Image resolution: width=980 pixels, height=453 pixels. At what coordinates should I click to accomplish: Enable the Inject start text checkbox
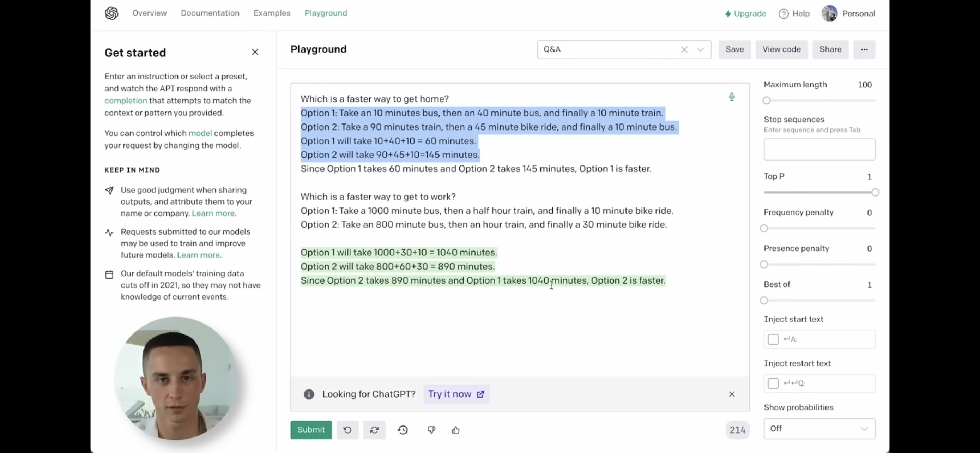[773, 339]
